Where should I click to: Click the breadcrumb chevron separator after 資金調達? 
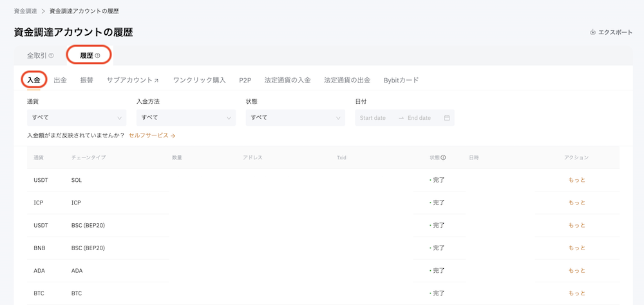pos(43,11)
